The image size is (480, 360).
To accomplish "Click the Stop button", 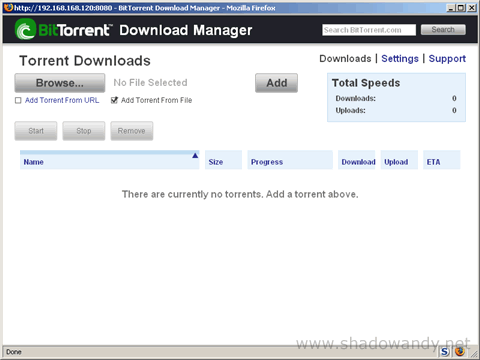I will point(84,131).
